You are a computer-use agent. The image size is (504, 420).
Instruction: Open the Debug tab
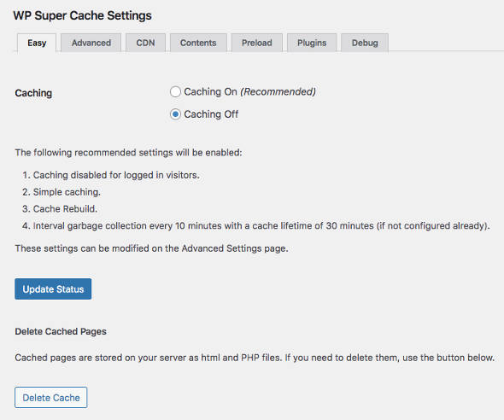tap(365, 43)
